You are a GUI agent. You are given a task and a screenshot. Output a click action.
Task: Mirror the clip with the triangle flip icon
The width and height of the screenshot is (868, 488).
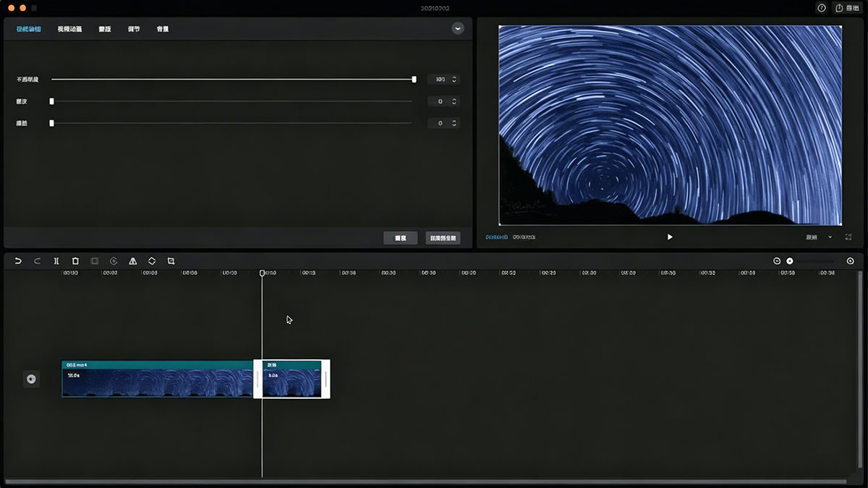point(133,261)
